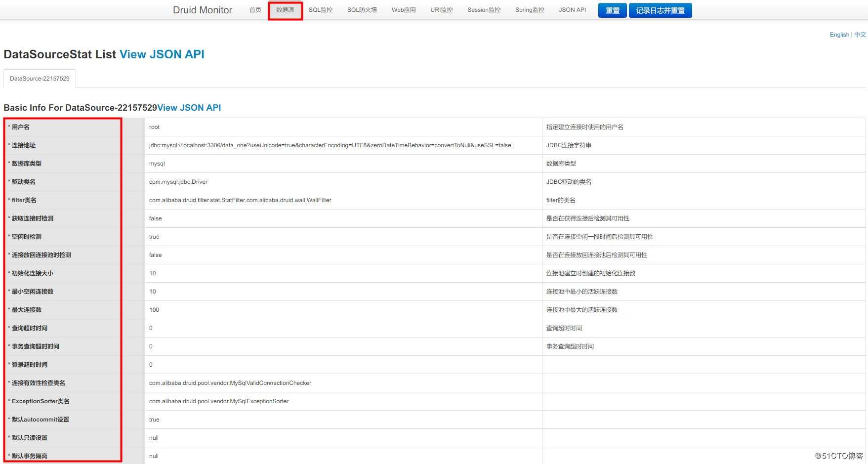
Task: Go to the 首页 menu item
Action: pos(255,10)
